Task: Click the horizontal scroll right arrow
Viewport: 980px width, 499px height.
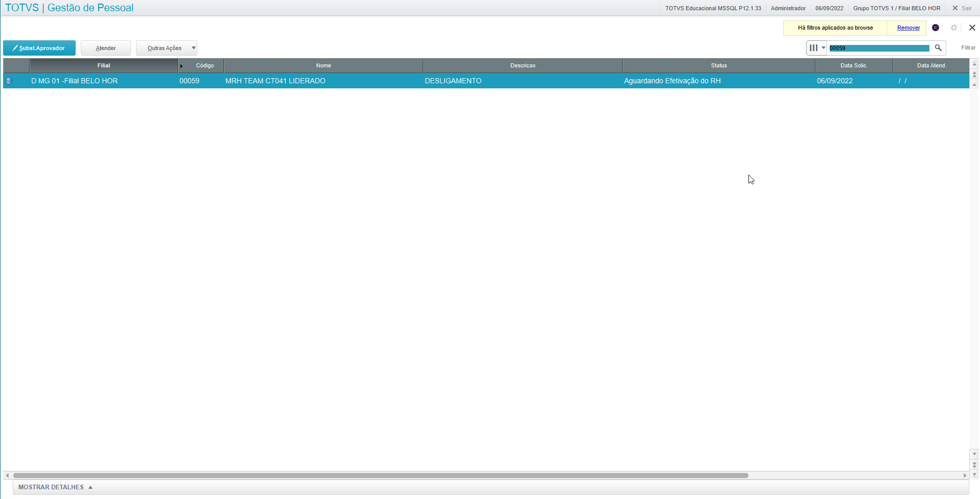Action: [x=965, y=475]
